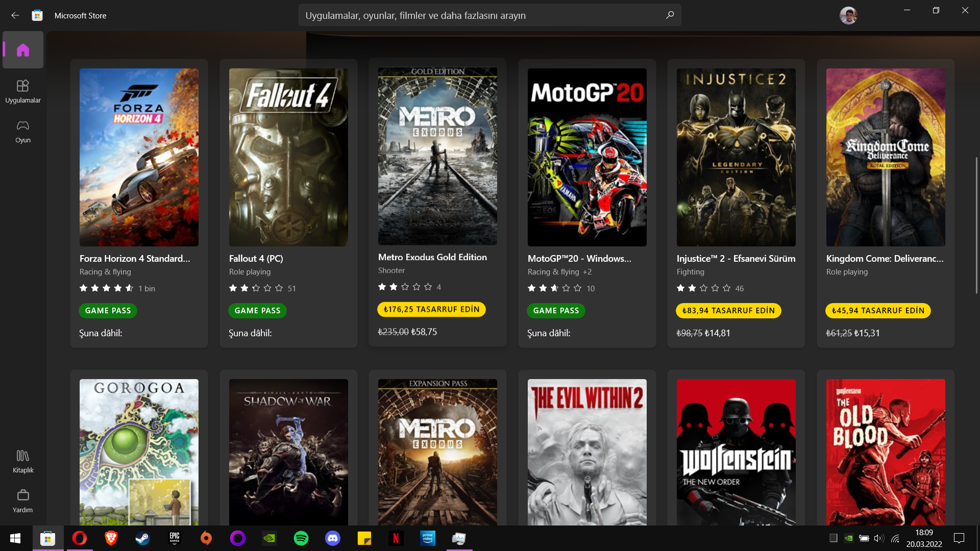Open Discord from the taskbar

pyautogui.click(x=333, y=538)
